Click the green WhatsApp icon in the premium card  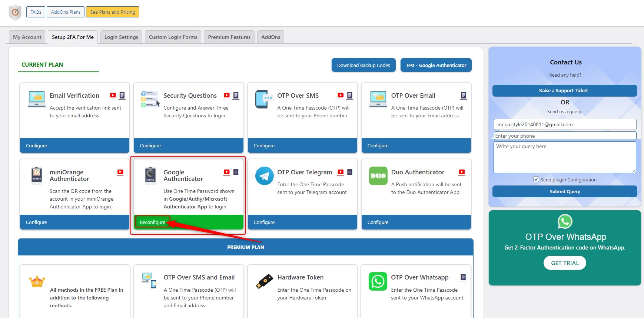378,281
